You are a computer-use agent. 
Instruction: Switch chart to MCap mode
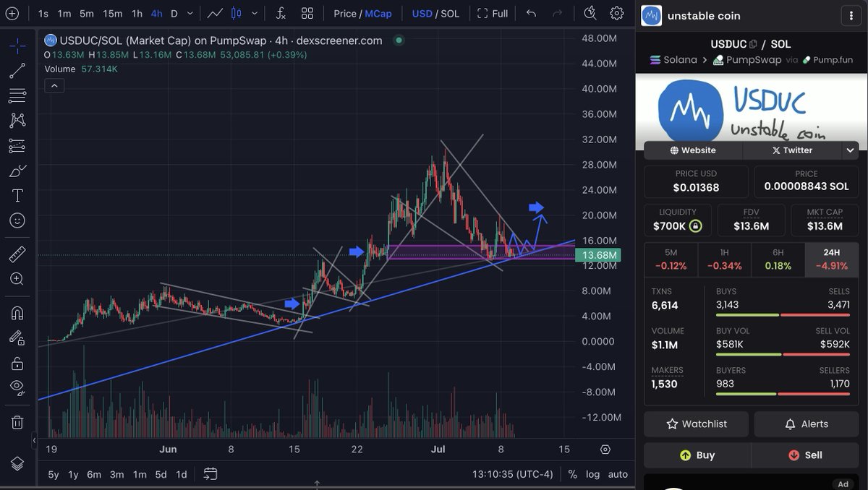(378, 13)
